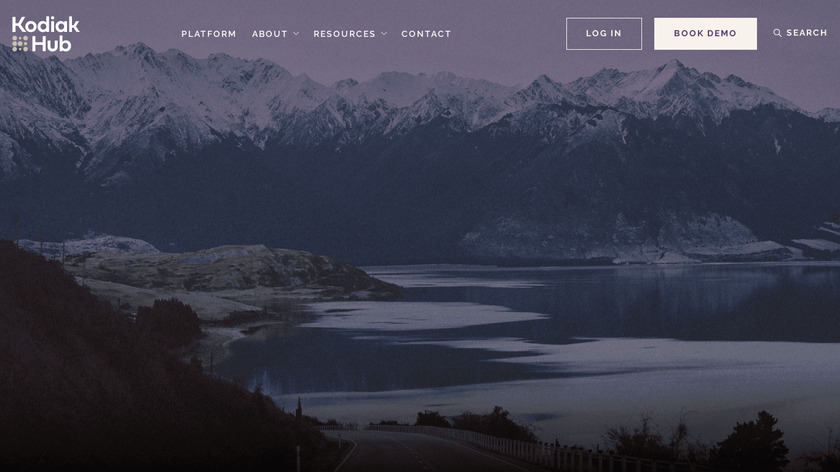The image size is (840, 472).
Task: Click the magnifying glass search icon
Action: pyautogui.click(x=777, y=33)
